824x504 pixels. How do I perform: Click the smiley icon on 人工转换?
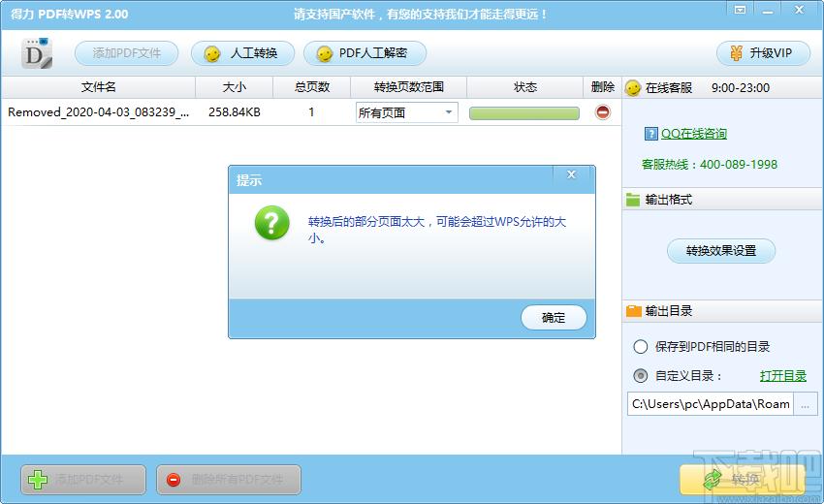tap(212, 53)
